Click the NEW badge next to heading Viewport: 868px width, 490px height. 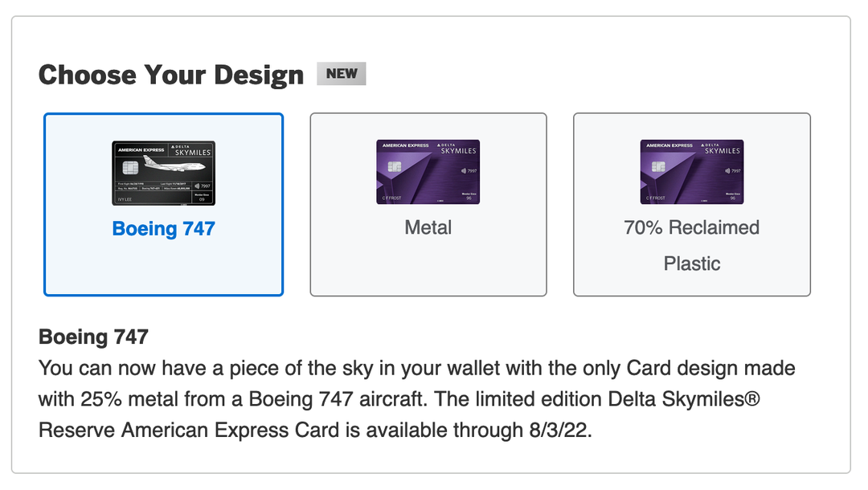(x=342, y=73)
